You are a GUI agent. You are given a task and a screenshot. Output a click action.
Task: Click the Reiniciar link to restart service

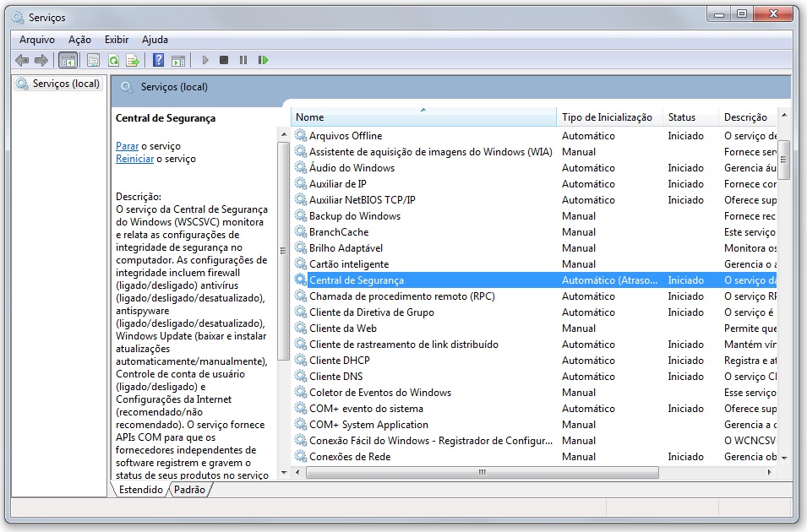135,159
